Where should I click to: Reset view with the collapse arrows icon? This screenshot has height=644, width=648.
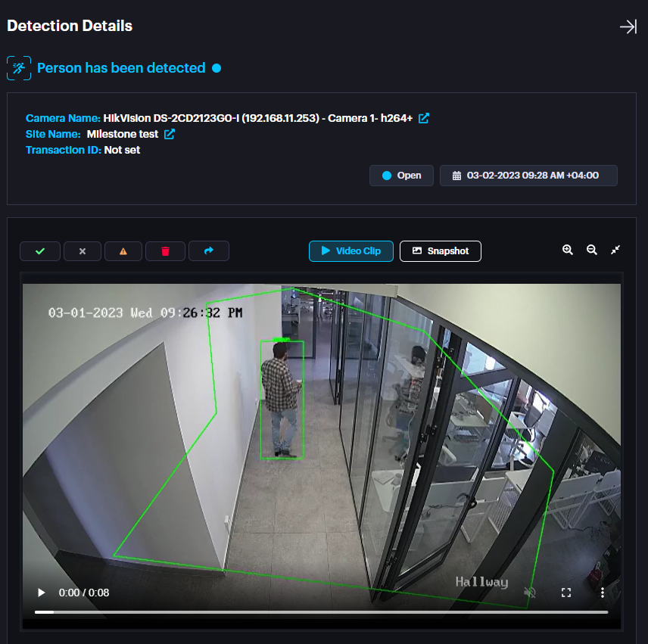[615, 250]
